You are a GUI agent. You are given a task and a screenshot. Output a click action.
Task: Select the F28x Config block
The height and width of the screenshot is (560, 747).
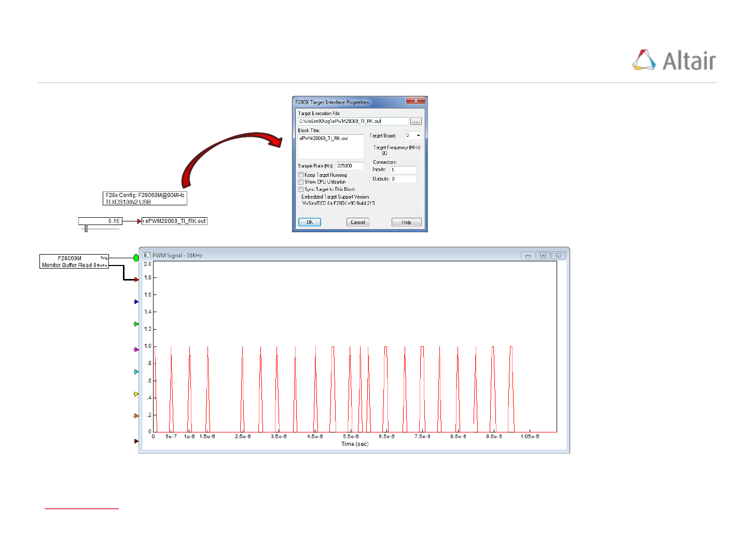pos(145,199)
